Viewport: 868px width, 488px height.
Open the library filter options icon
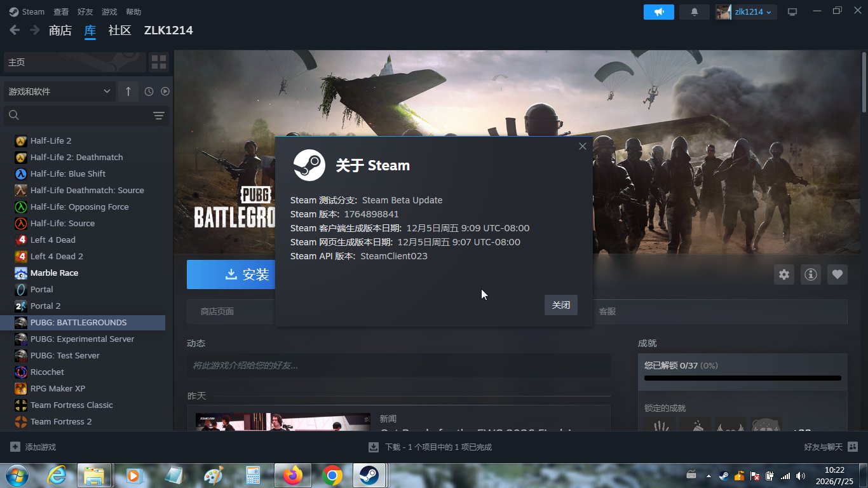click(x=159, y=116)
